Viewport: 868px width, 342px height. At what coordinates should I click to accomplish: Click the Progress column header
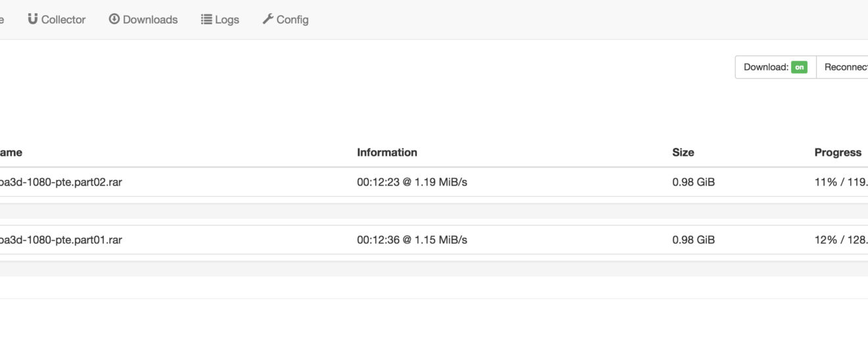click(x=838, y=153)
